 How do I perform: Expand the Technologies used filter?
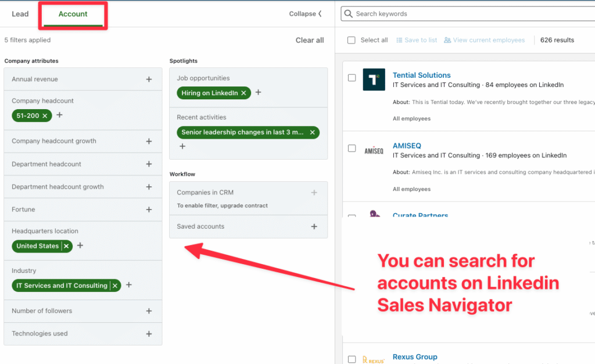click(149, 334)
